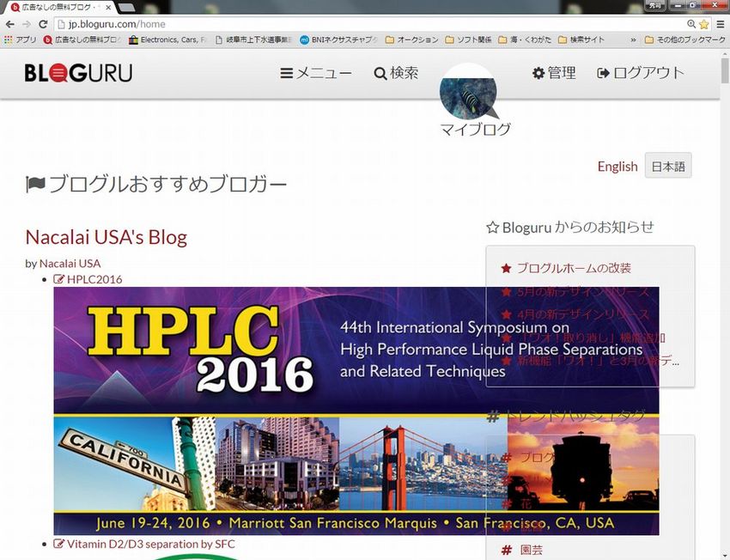Expand the 海・くわがた bookmark folder
This screenshot has width=730, height=560.
(x=525, y=40)
